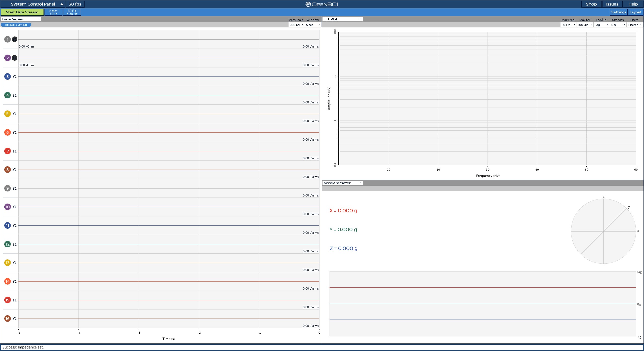Click channel 6 impedance ohm icon
This screenshot has width=644, height=351.
coord(15,132)
